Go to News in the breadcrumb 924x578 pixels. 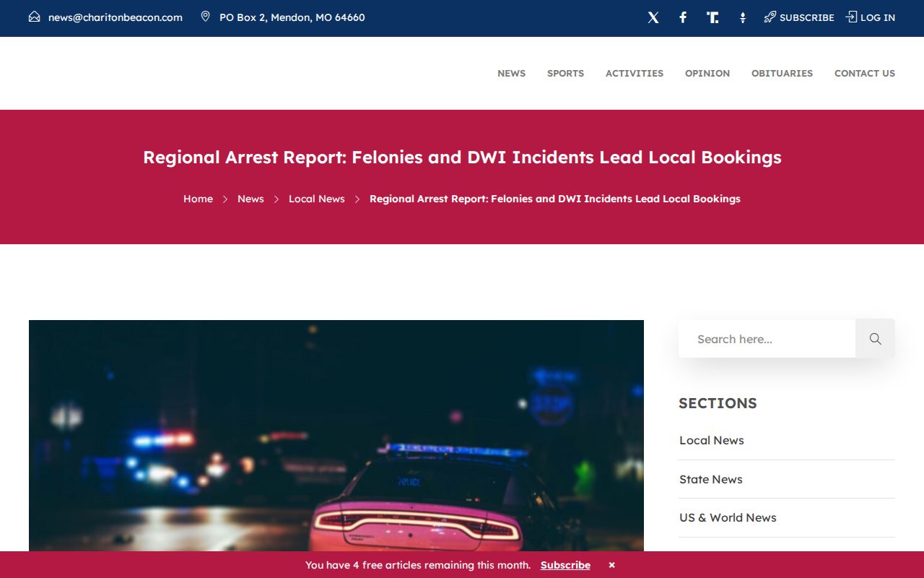point(250,199)
